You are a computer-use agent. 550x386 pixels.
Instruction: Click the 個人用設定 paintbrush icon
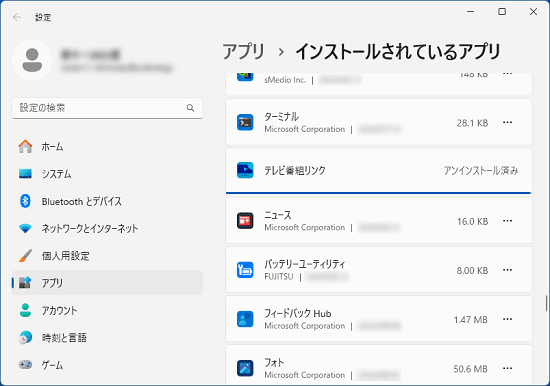pyautogui.click(x=25, y=256)
